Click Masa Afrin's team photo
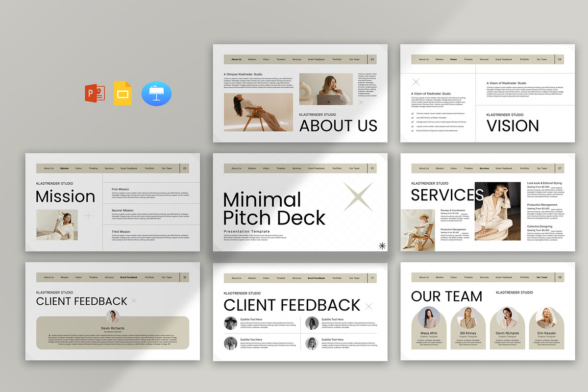The height and width of the screenshot is (392, 588). [429, 318]
